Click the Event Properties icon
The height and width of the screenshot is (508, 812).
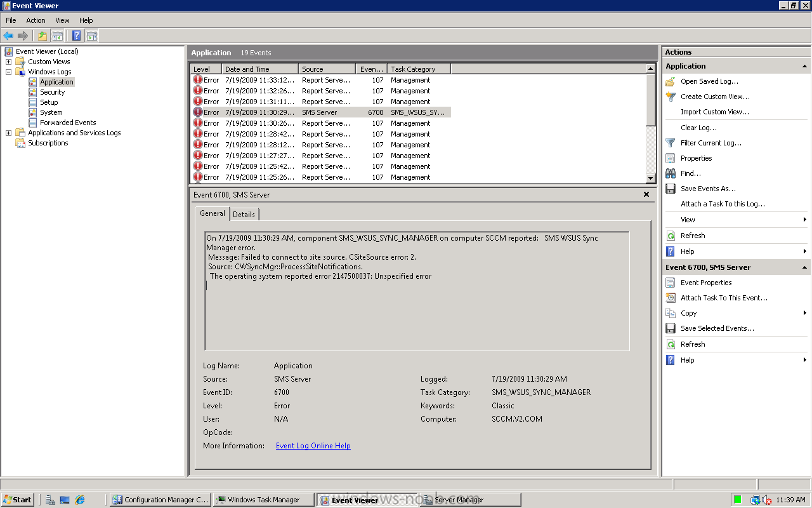pyautogui.click(x=671, y=283)
